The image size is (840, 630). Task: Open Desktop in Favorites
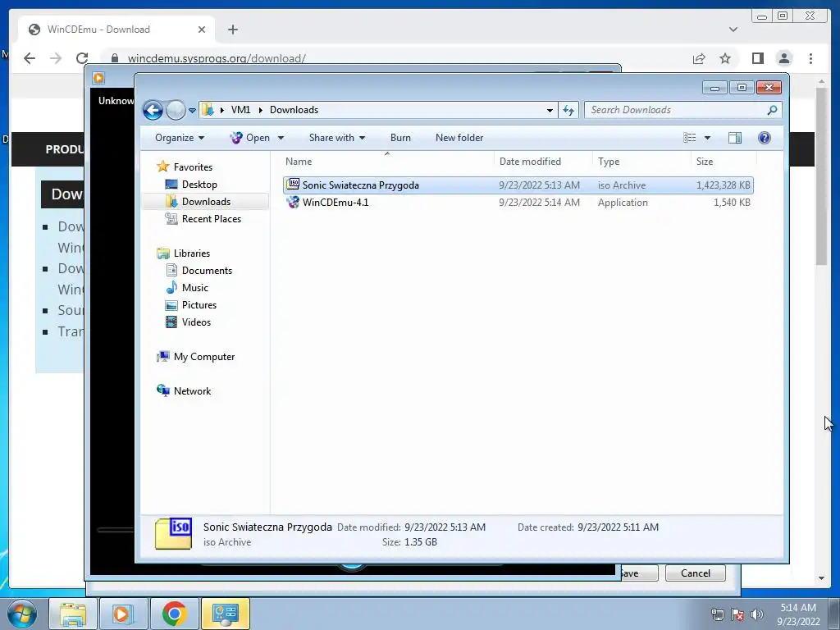pos(199,185)
